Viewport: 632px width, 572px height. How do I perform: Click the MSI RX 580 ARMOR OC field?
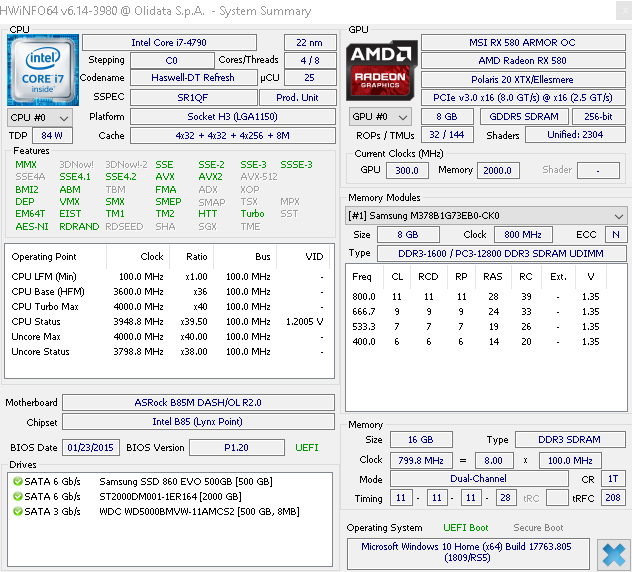point(523,42)
